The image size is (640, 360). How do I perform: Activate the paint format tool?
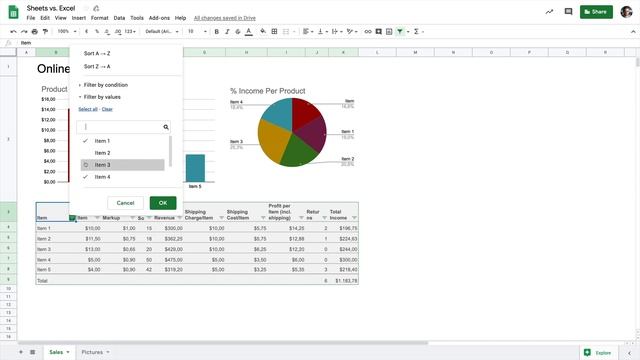45,31
